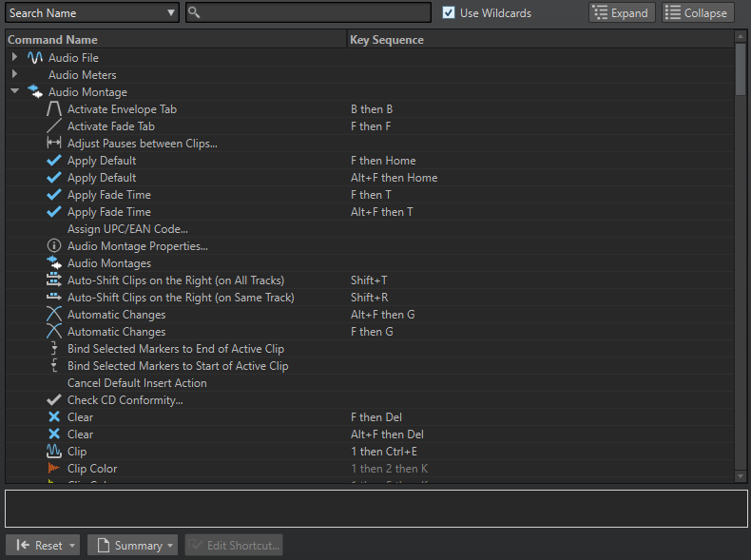Collapse the Audio Montage category
Viewport: 751px width, 560px height.
[14, 92]
